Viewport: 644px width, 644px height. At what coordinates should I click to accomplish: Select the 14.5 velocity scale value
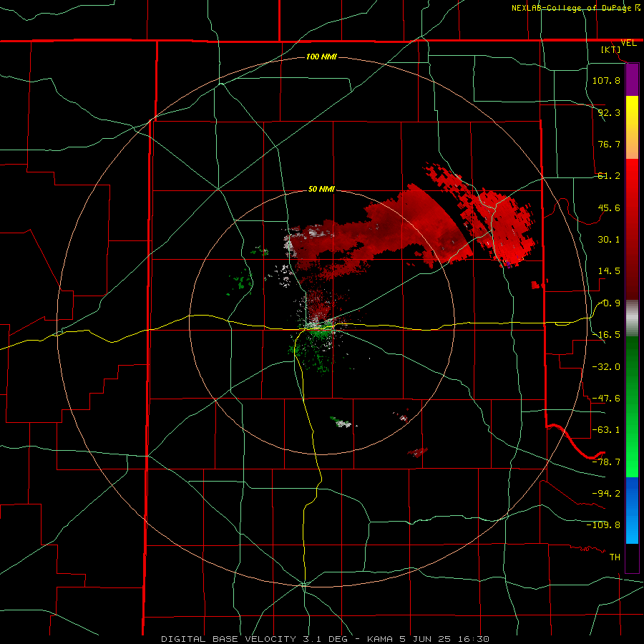(609, 271)
